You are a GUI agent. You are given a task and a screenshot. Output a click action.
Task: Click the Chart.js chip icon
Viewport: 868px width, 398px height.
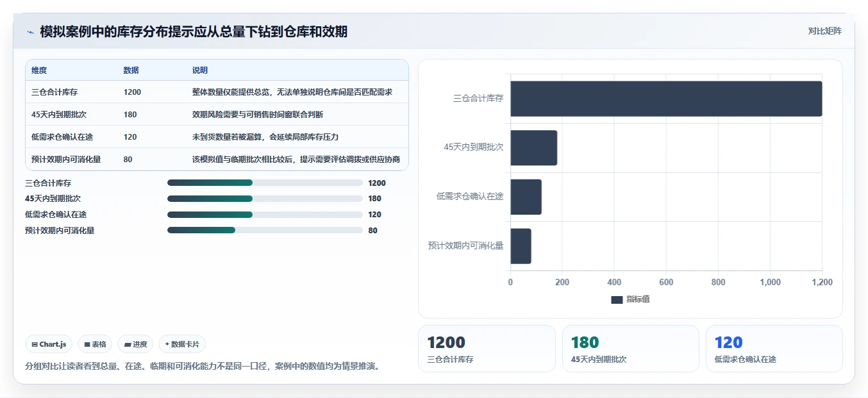35,344
